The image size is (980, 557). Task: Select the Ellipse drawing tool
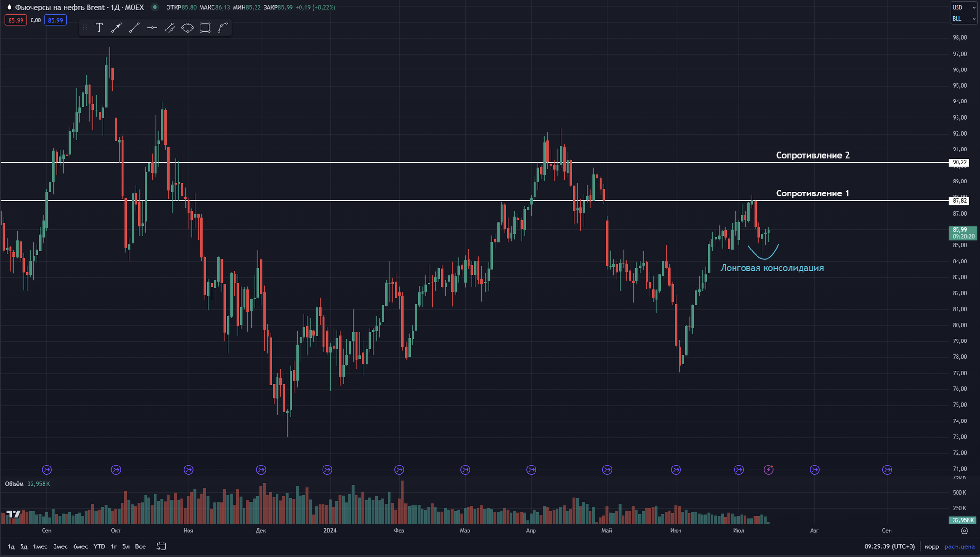coord(188,28)
